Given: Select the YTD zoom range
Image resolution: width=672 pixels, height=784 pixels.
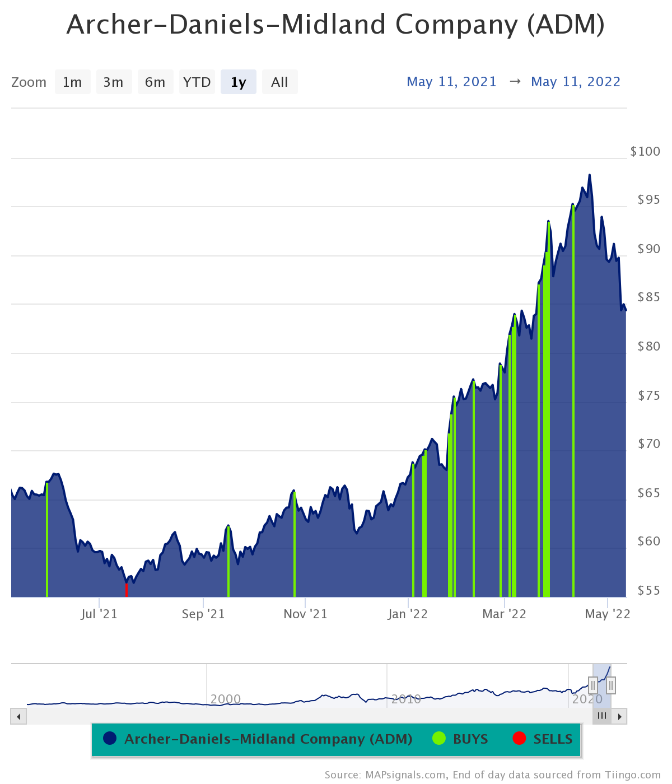Looking at the screenshot, I should pyautogui.click(x=197, y=82).
